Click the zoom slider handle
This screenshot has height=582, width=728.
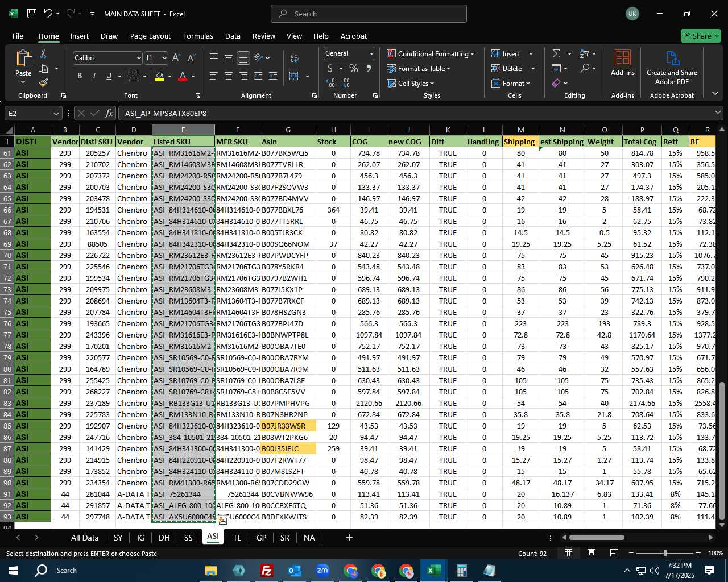tap(664, 553)
